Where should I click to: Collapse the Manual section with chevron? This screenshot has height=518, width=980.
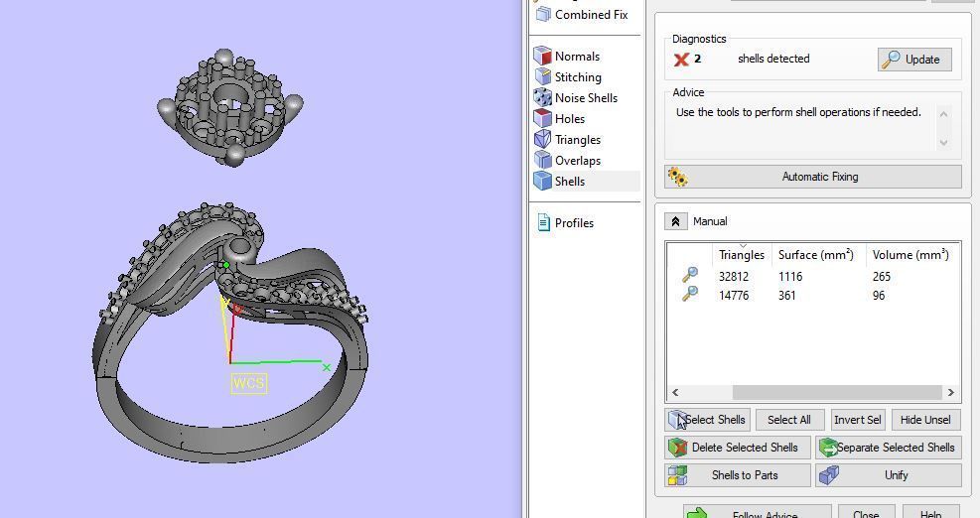(x=675, y=221)
